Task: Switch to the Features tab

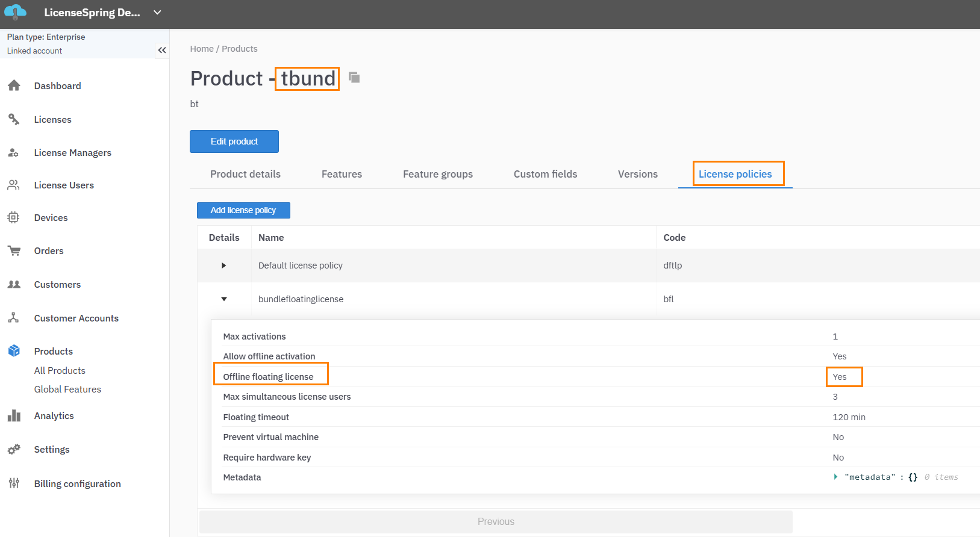Action: pos(342,174)
